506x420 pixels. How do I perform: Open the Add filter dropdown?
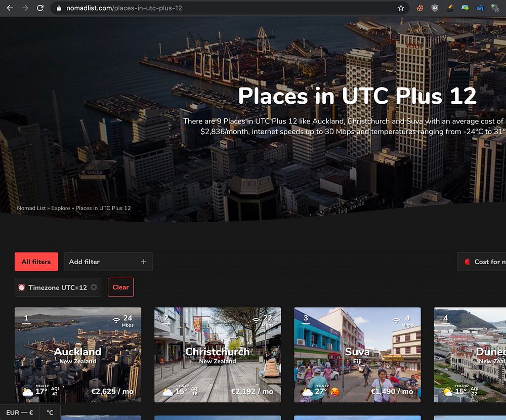(108, 262)
